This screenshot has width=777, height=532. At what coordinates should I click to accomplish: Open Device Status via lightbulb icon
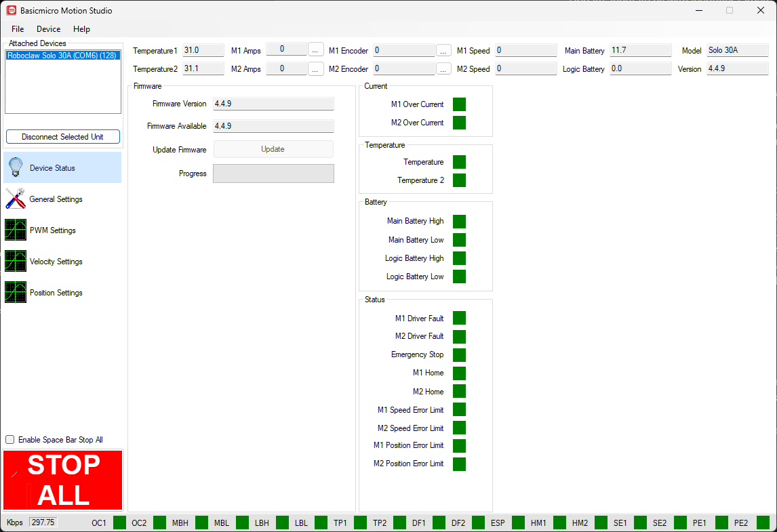coord(16,167)
